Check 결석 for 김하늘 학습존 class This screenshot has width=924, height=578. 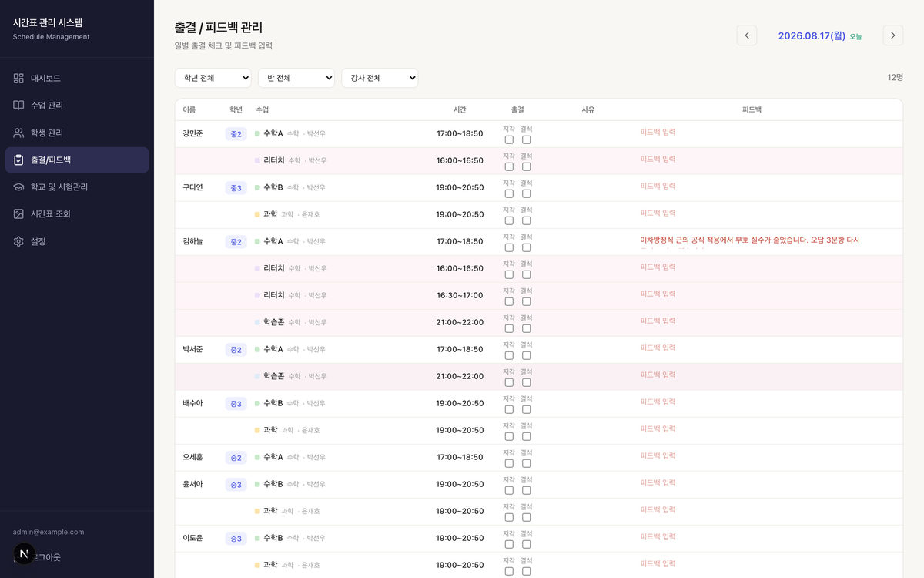(x=526, y=328)
